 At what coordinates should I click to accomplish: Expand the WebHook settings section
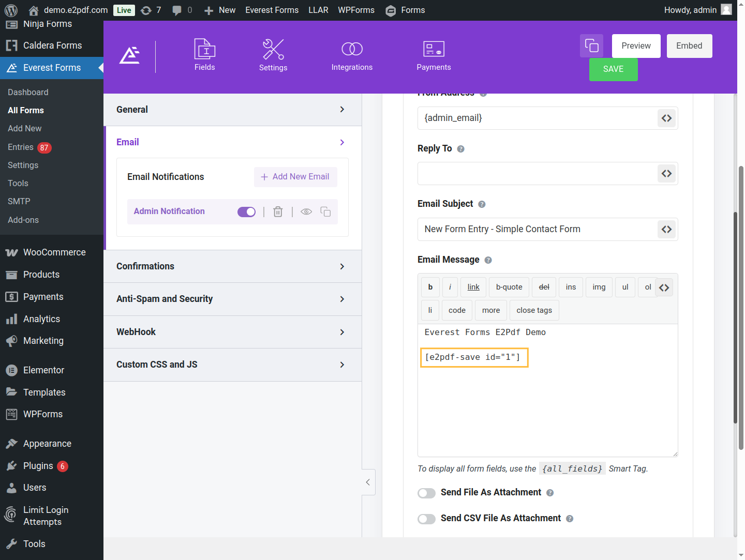coord(232,332)
